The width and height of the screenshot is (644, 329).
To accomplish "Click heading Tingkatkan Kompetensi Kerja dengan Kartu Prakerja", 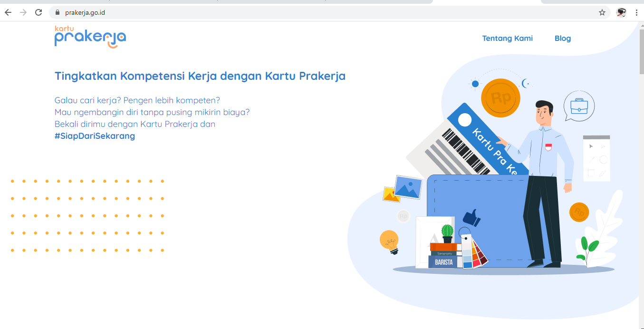I will (200, 76).
